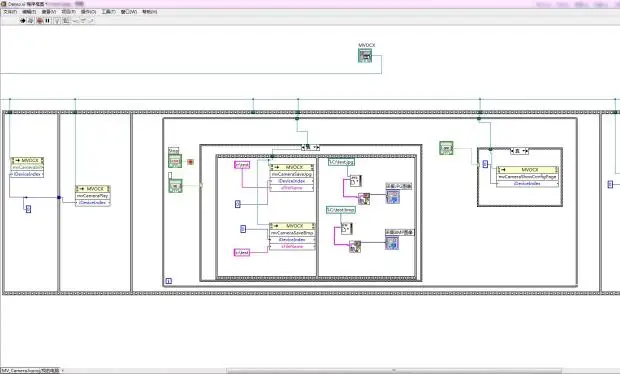Select green boolean terminal left of ShowConfigPage case
The height and width of the screenshot is (374, 620).
tap(446, 148)
